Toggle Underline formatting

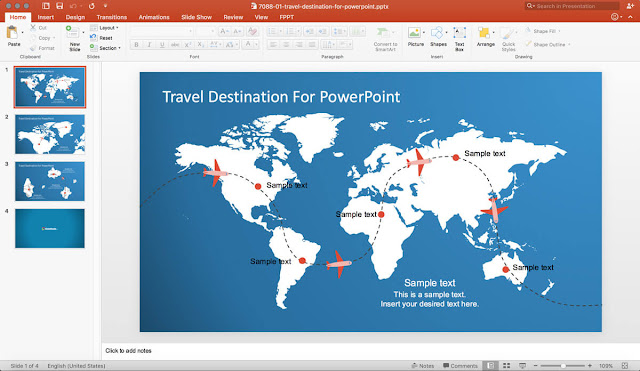point(162,44)
